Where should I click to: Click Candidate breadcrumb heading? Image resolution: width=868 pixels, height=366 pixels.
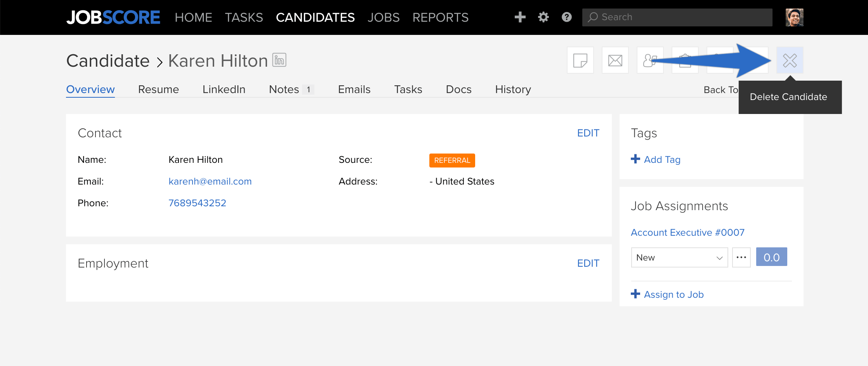(108, 61)
